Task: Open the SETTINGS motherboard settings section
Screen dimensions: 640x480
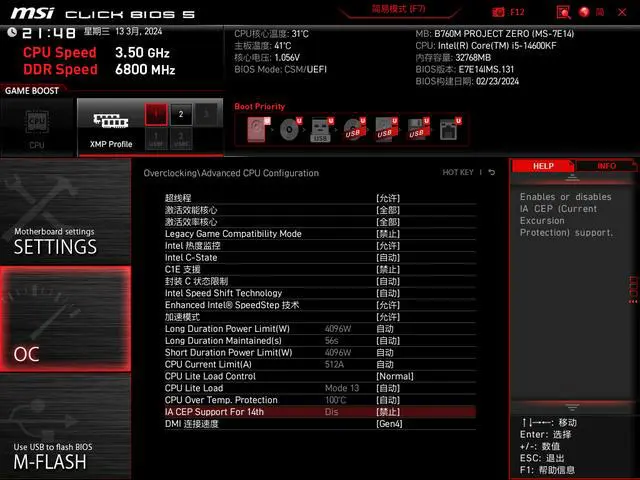Action: 65,211
